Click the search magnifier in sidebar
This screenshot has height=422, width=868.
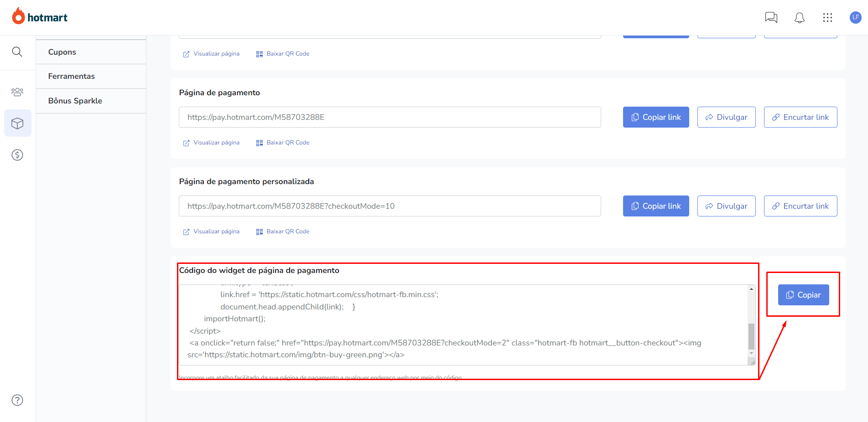[x=17, y=51]
